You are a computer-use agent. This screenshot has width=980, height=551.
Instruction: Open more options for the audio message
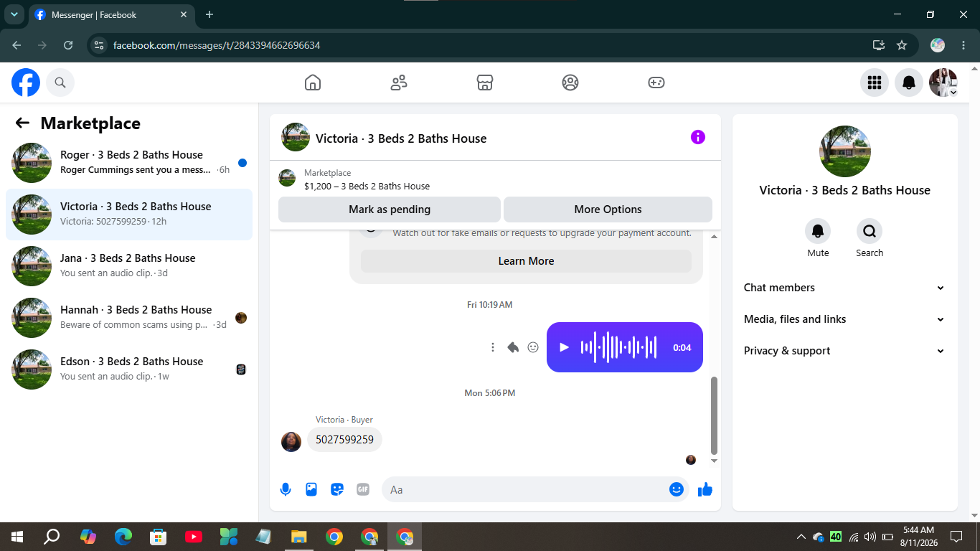[x=493, y=347]
